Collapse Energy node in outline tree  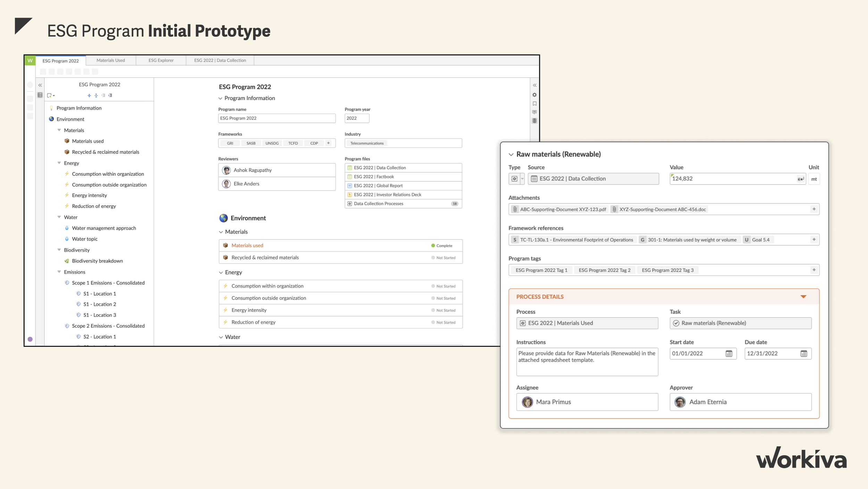click(x=59, y=163)
